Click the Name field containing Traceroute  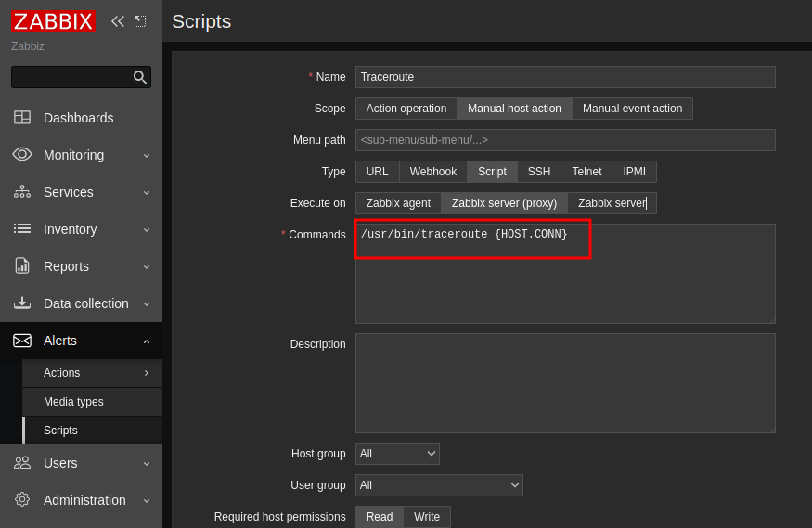click(x=565, y=77)
